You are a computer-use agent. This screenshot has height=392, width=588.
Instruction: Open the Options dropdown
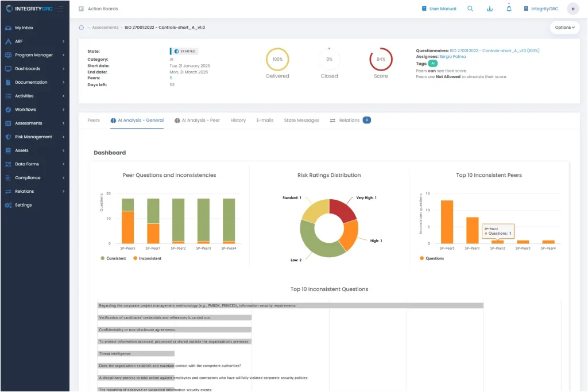pyautogui.click(x=564, y=28)
